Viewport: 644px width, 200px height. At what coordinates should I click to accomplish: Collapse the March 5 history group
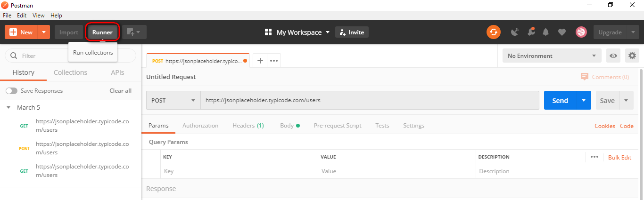(x=8, y=108)
